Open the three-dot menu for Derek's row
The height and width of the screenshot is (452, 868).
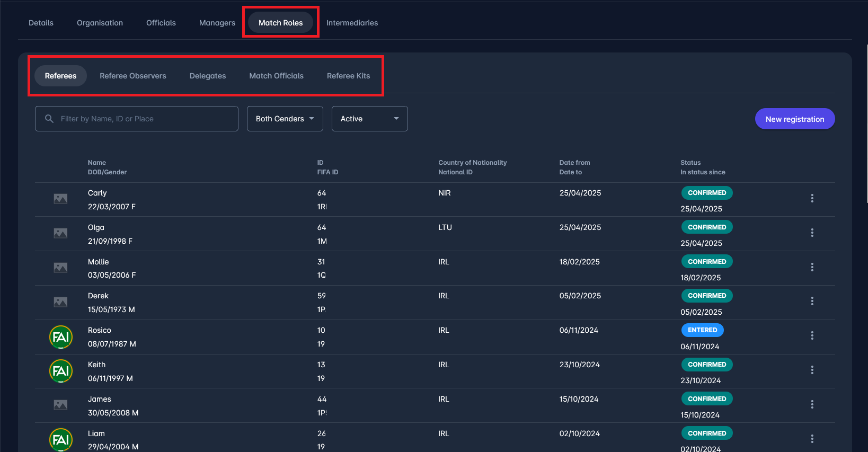(812, 301)
